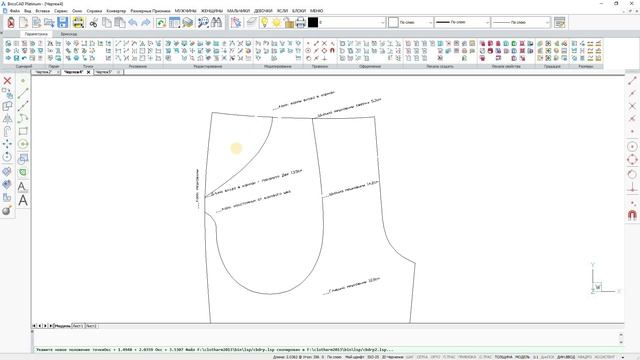Click the new blank document icon
Viewport: 640px width, 360px height.
(24, 22)
